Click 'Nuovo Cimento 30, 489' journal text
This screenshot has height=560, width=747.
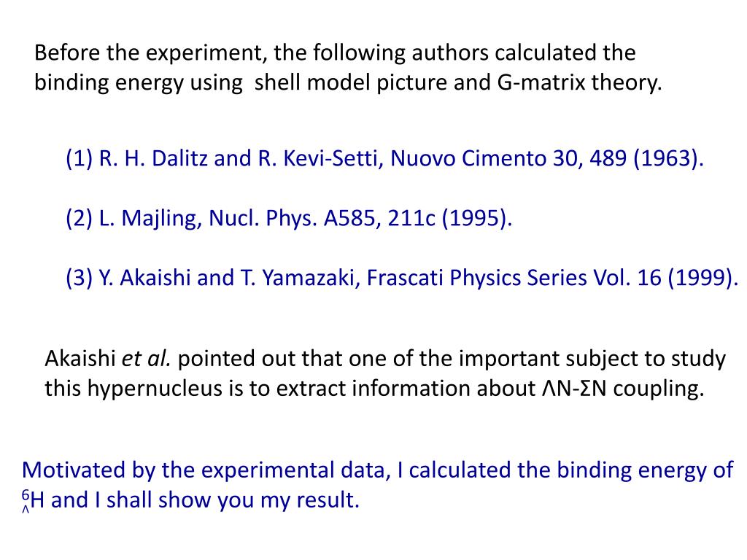click(x=508, y=158)
